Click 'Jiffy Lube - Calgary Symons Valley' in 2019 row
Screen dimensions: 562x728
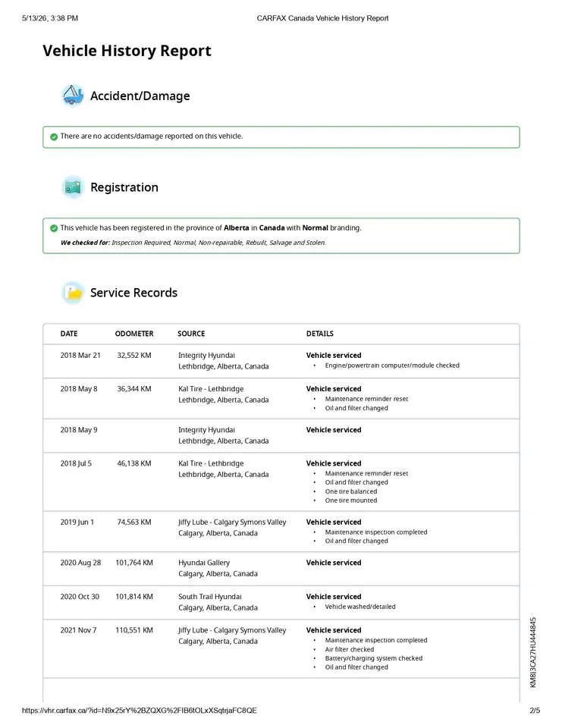pos(232,522)
